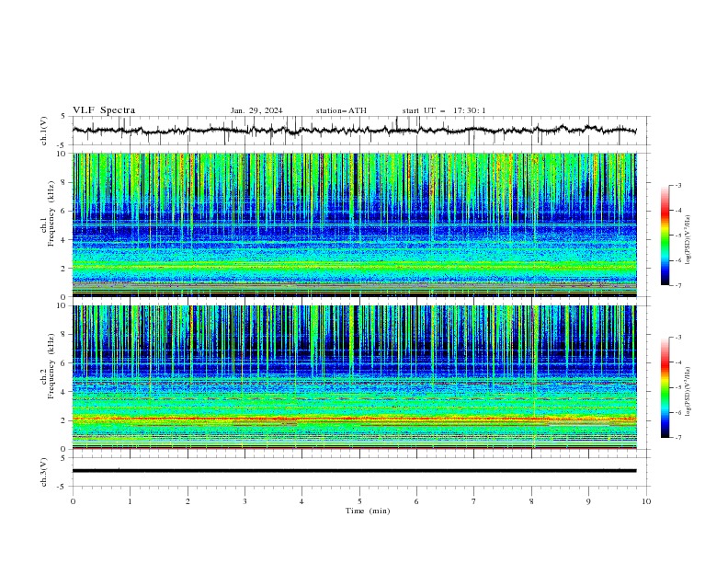Click the ch.2 colorbar 'log(PSD)(V²/Hz)' label
728x563 pixels.
tap(688, 392)
